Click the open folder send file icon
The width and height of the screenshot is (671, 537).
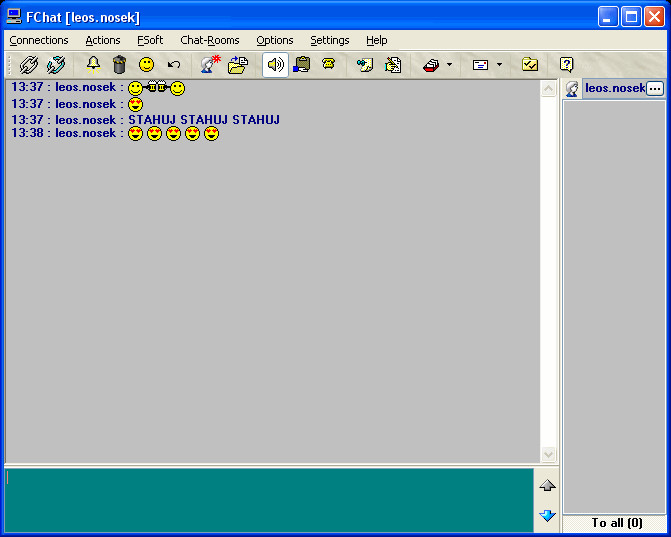pos(238,65)
